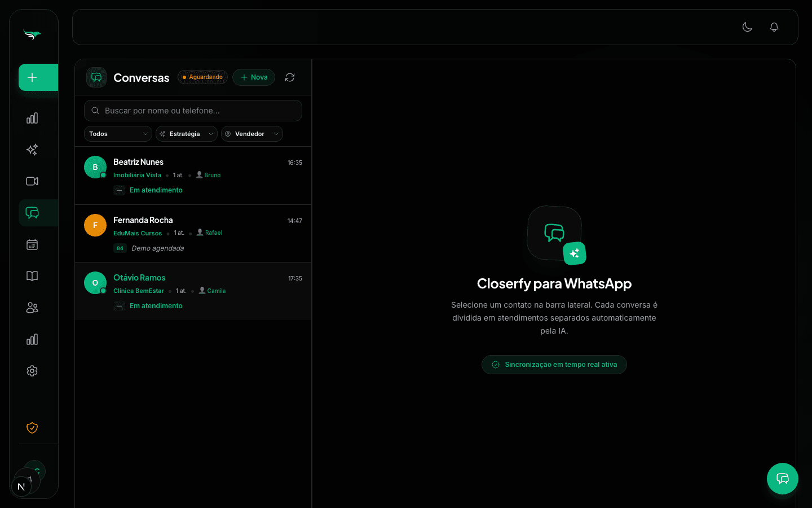Viewport: 812px width, 508px height.
Task: Open settings gear in sidebar
Action: pyautogui.click(x=32, y=371)
